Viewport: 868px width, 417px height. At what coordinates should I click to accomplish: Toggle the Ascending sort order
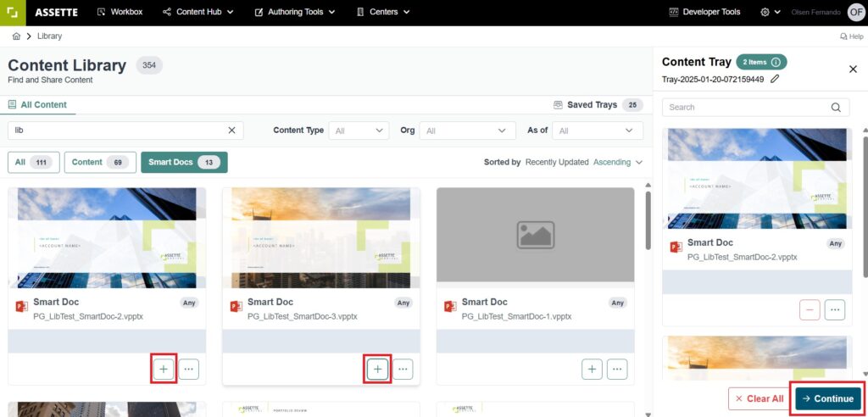612,162
